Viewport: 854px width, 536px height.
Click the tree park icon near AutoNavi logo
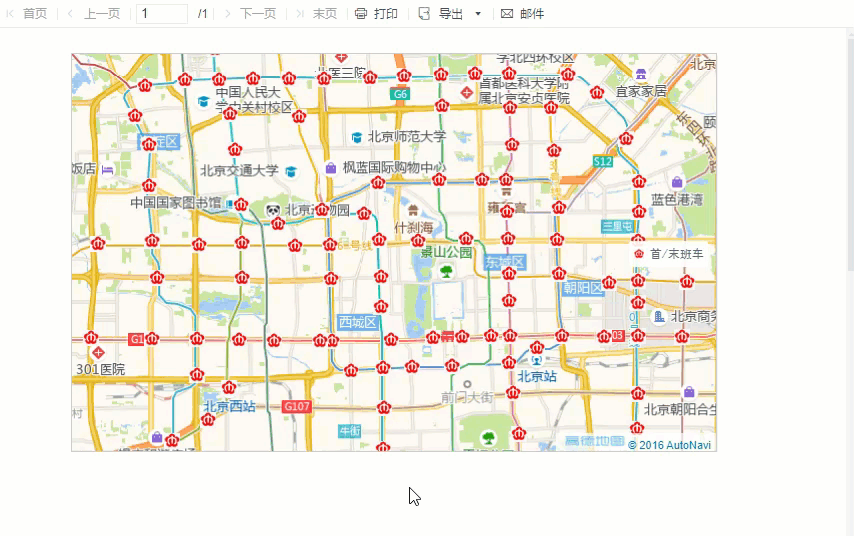[489, 437]
